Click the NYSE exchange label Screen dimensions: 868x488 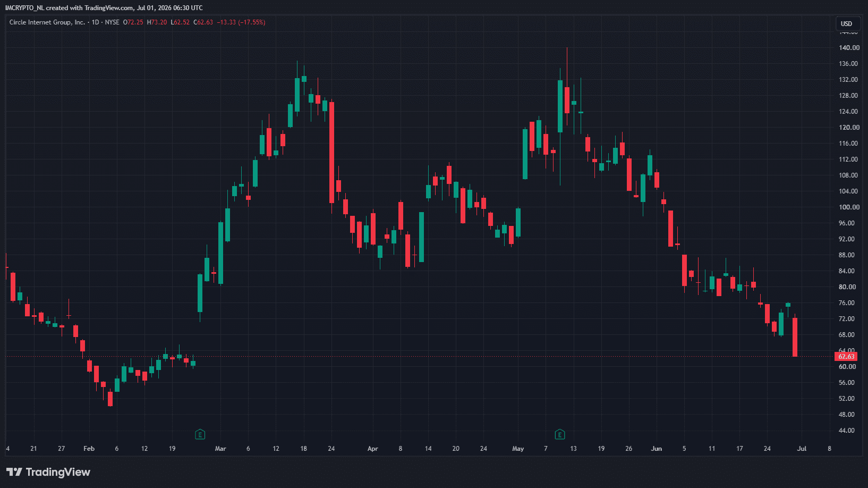112,22
